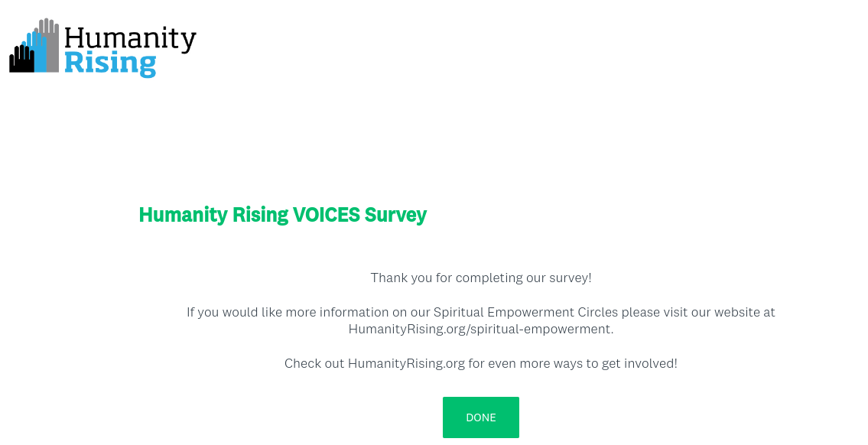Select the Humanity Rising VOICES Survey heading

tap(282, 215)
